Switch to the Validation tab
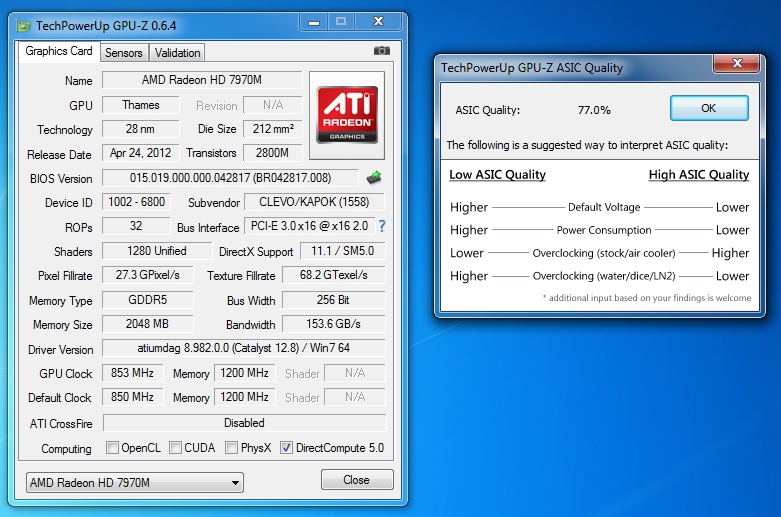This screenshot has height=517, width=781. (x=177, y=53)
